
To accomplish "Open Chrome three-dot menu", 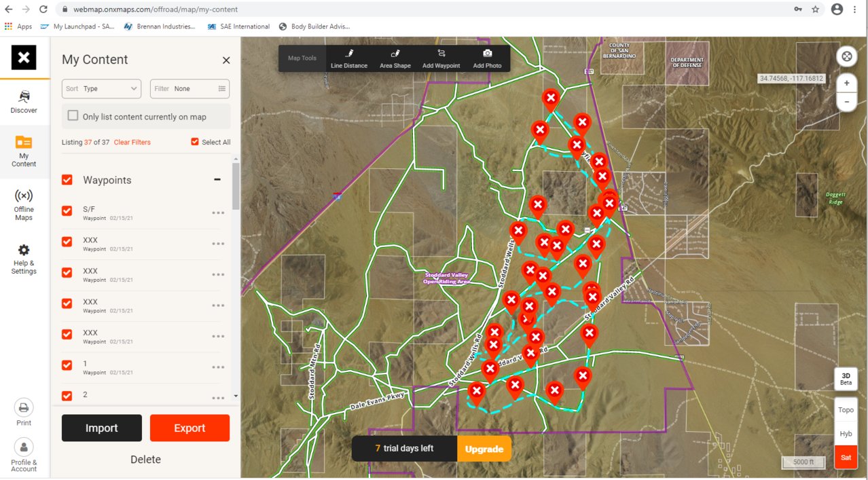I will 855,10.
